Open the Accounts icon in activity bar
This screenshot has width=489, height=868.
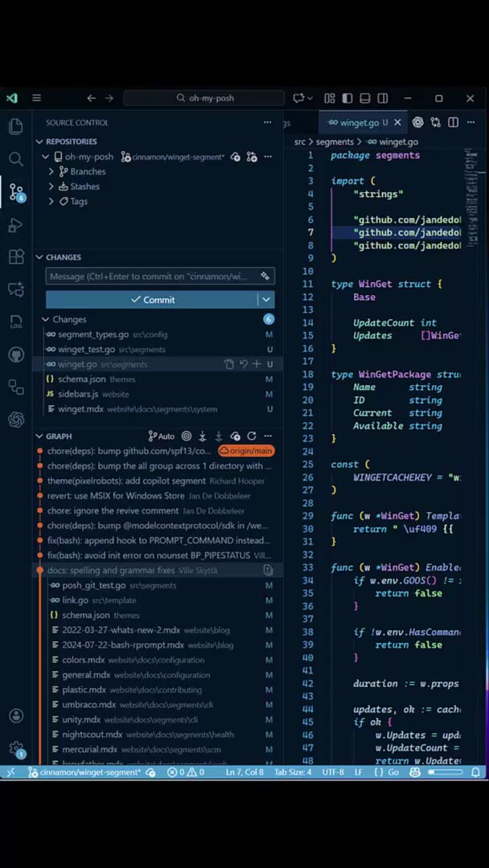[x=16, y=715]
